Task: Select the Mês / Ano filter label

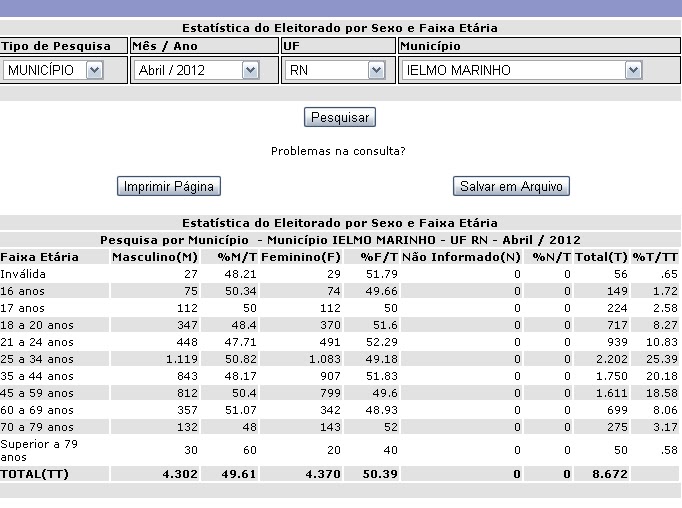Action: (165, 46)
